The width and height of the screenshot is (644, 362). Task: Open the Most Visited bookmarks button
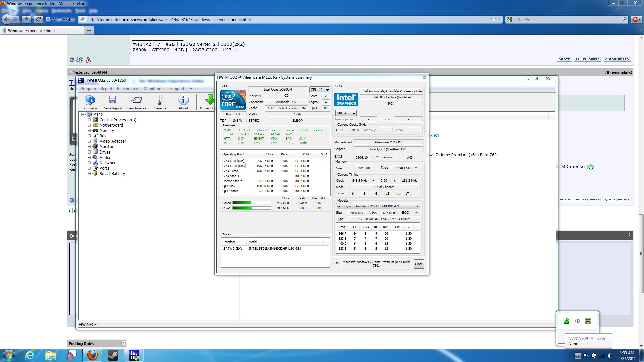pyautogui.click(x=61, y=20)
